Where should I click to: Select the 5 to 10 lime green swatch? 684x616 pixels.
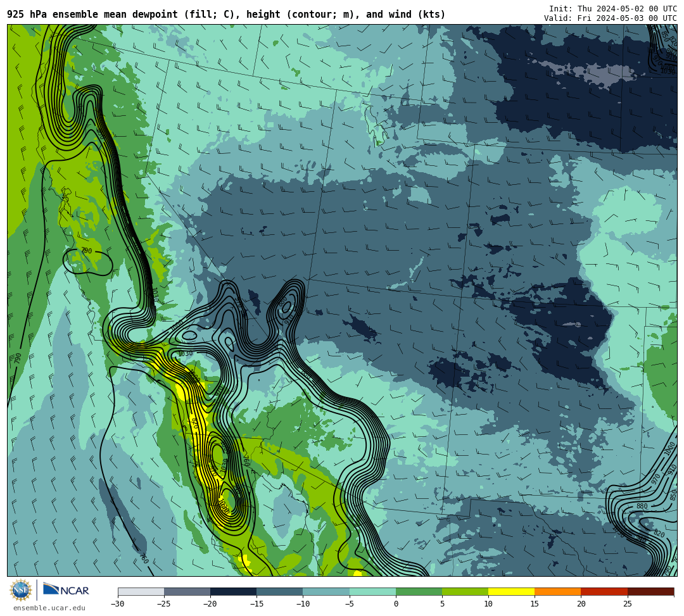point(465,591)
